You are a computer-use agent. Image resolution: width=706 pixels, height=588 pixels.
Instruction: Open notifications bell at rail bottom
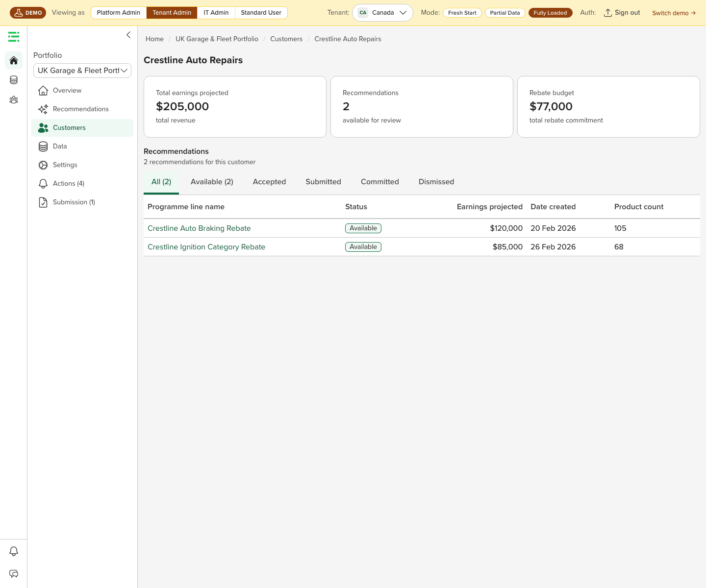(14, 551)
